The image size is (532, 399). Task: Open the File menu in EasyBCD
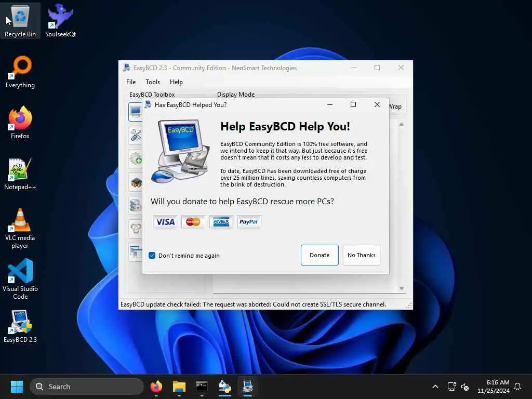pos(131,82)
